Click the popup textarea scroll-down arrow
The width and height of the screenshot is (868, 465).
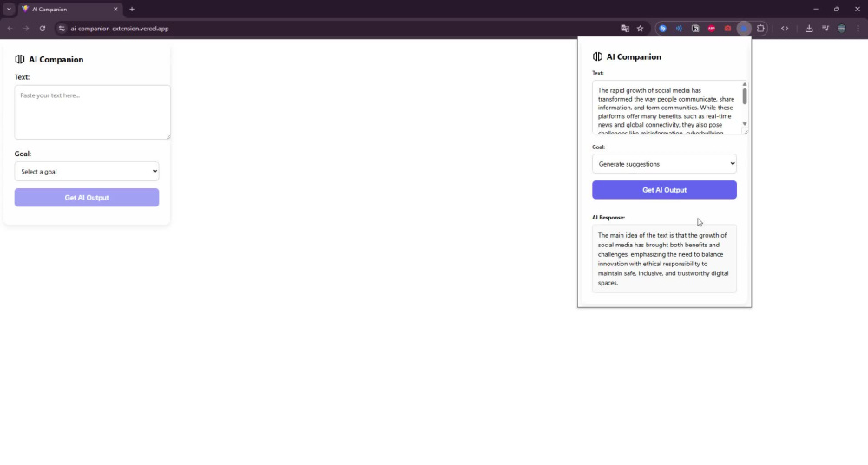pos(745,124)
